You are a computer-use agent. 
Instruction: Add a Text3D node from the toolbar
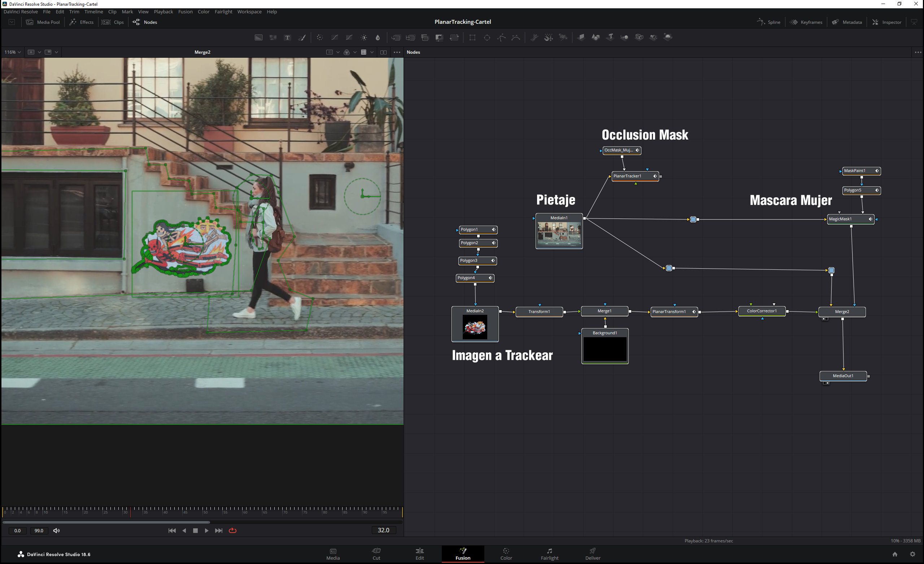610,37
